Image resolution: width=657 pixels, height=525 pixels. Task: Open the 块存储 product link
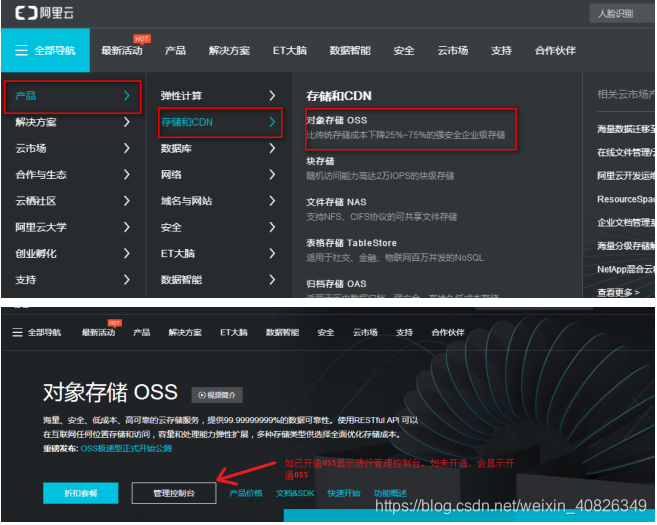click(320, 161)
